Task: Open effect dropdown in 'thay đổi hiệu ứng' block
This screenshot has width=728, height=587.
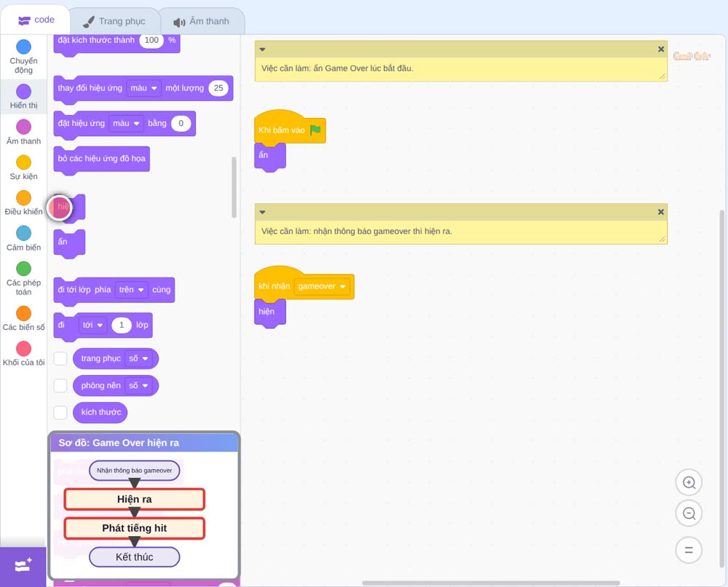Action: [143, 88]
